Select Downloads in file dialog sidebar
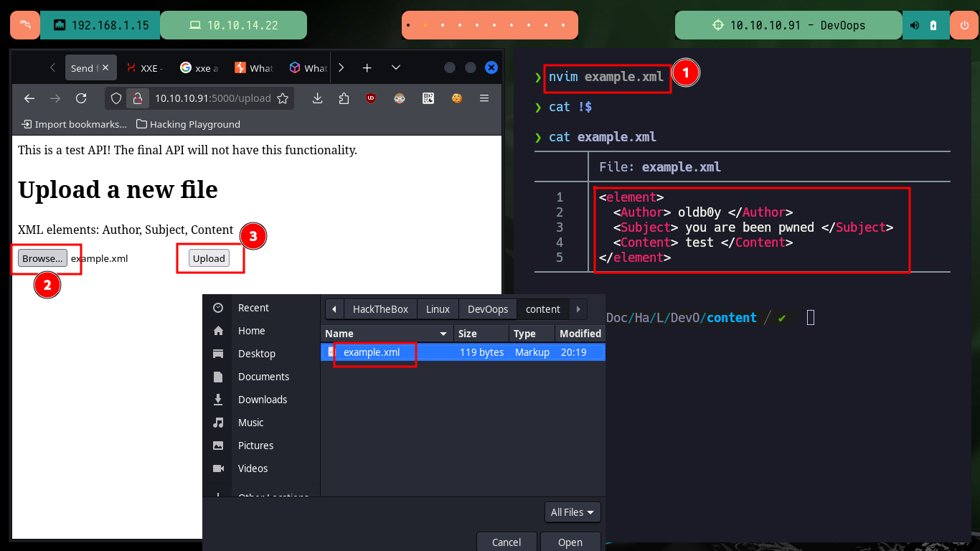Image resolution: width=980 pixels, height=551 pixels. 261,400
